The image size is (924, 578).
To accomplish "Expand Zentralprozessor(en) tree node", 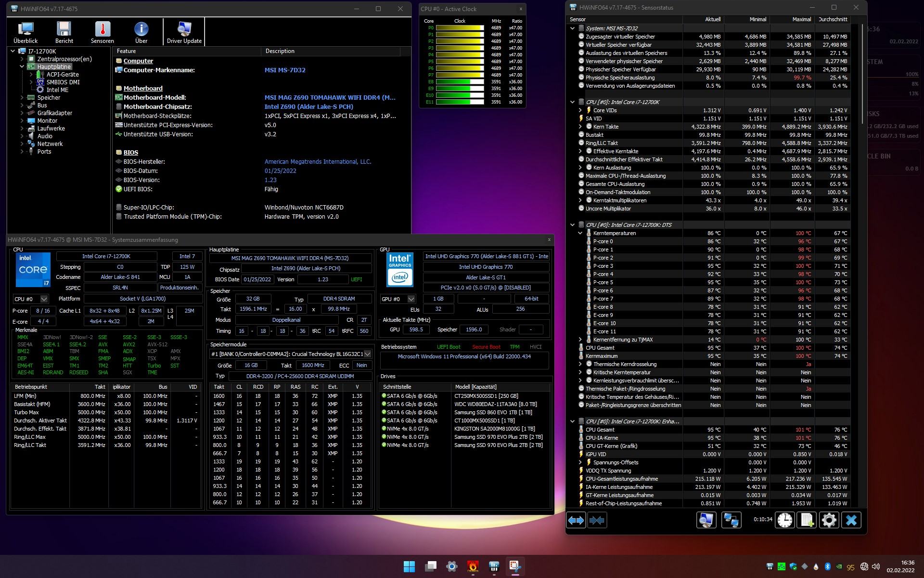I will click(x=22, y=59).
